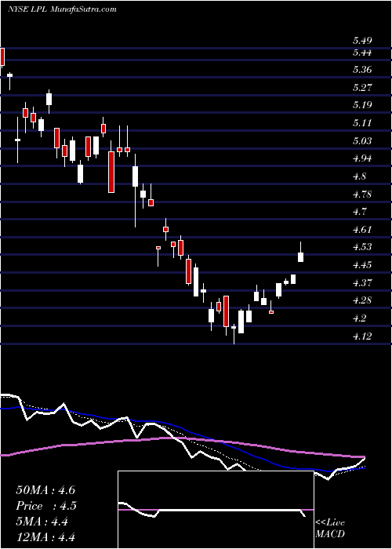Click the Price : 4.5 readout

tap(46, 506)
